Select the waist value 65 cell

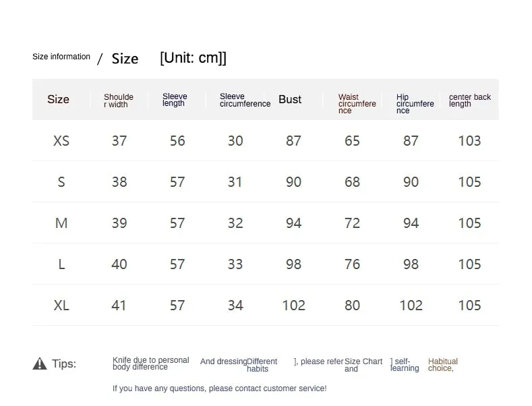click(x=352, y=141)
